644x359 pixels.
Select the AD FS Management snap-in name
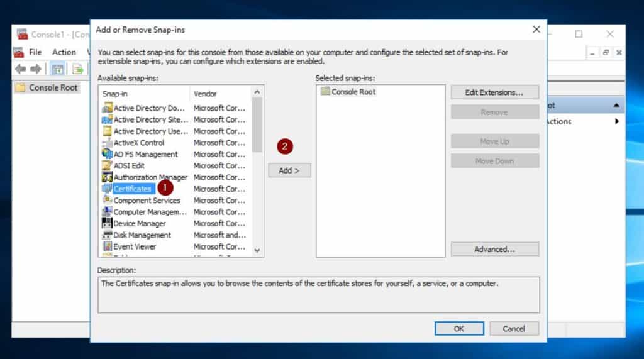(145, 154)
